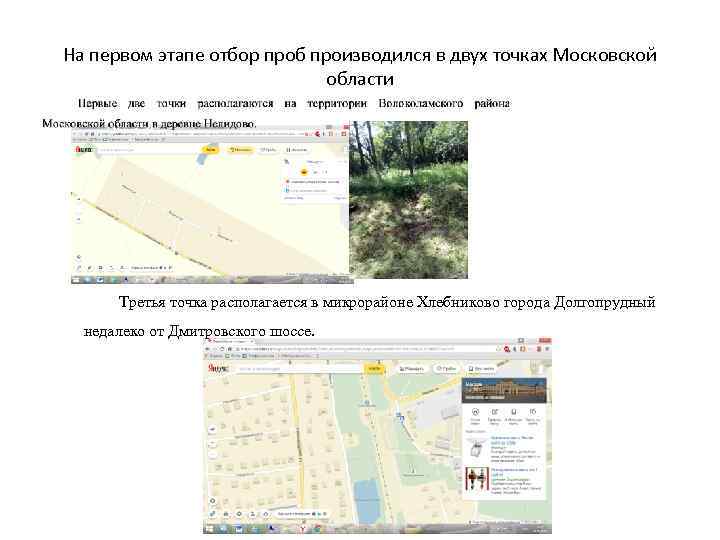
Task: Click the route start point field in upper map
Action: [x=315, y=182]
